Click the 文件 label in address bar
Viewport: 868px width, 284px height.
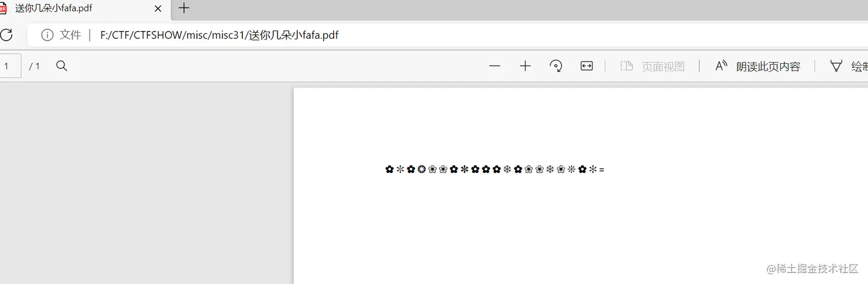[x=71, y=36]
